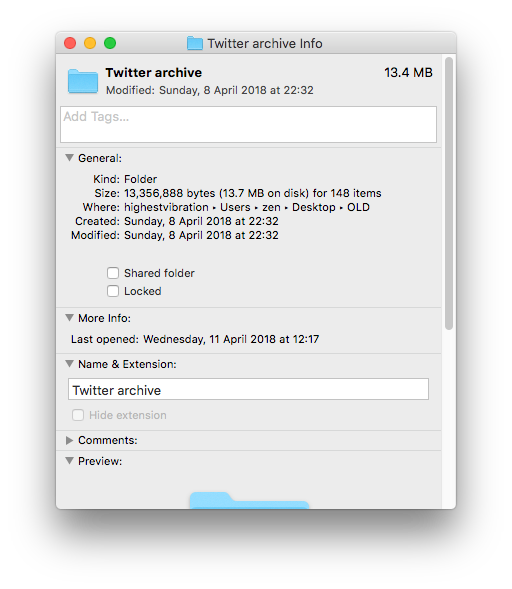
Task: Select the large folder icon beside Twitter archive
Action: tap(83, 81)
